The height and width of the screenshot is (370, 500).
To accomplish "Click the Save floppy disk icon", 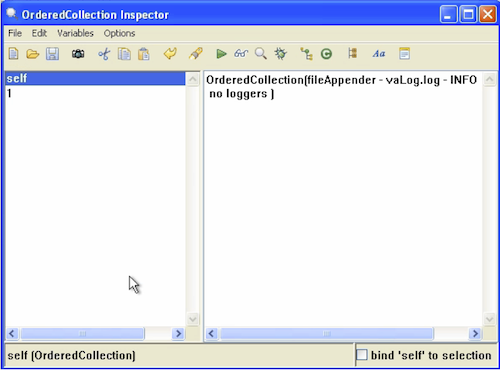I will pos(52,54).
